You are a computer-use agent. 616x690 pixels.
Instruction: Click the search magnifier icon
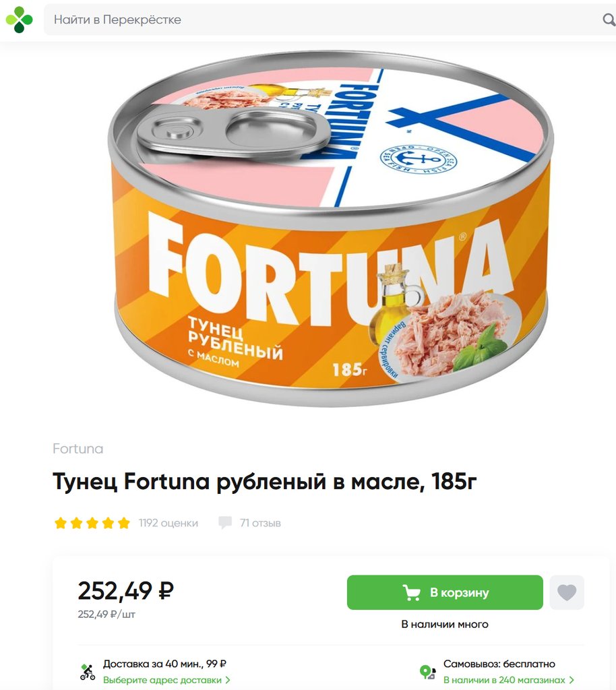point(609,20)
